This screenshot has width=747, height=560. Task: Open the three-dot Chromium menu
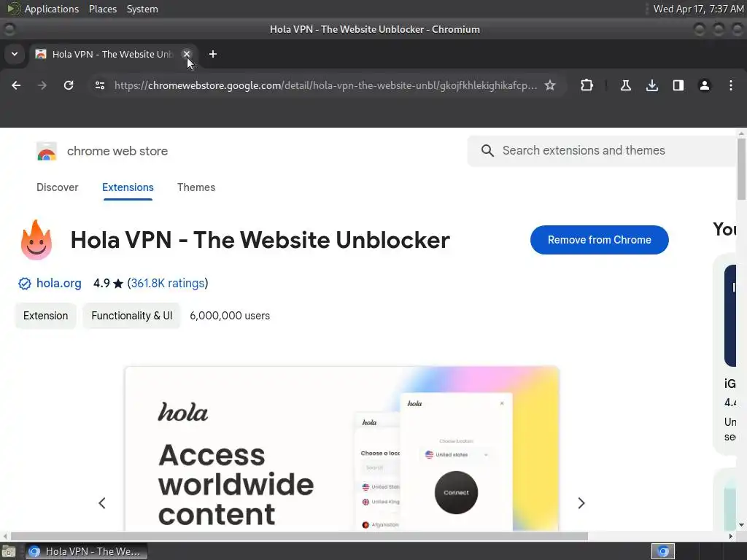[x=731, y=85]
